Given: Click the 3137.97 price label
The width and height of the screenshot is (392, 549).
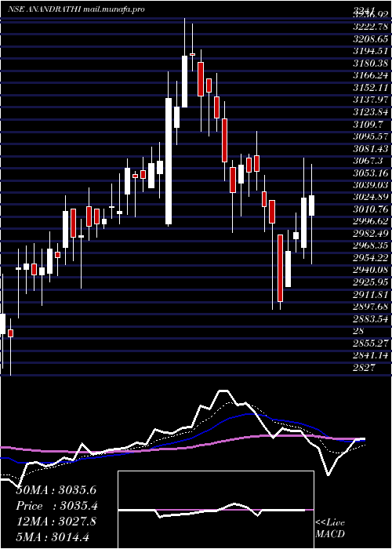Looking at the screenshot, I should 371,100.
